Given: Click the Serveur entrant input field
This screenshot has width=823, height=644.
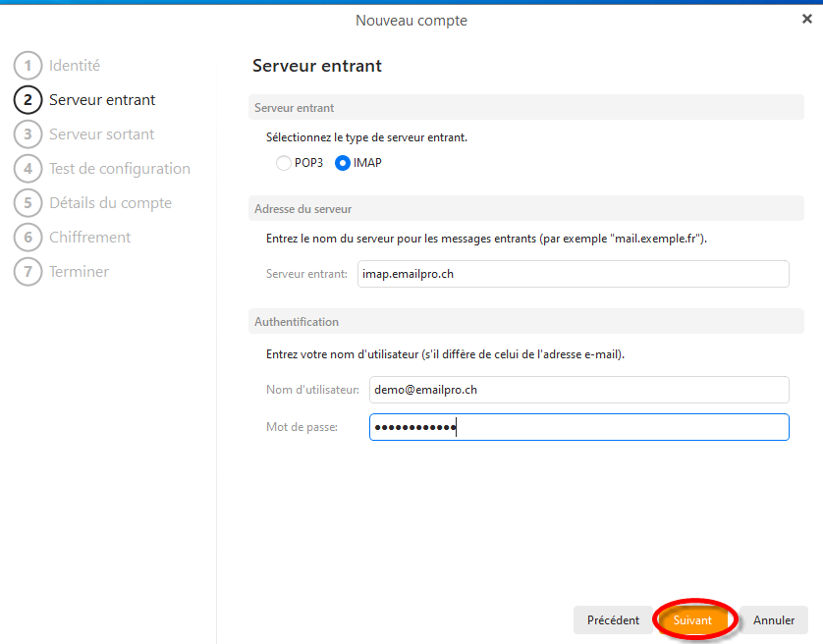Looking at the screenshot, I should tap(574, 274).
